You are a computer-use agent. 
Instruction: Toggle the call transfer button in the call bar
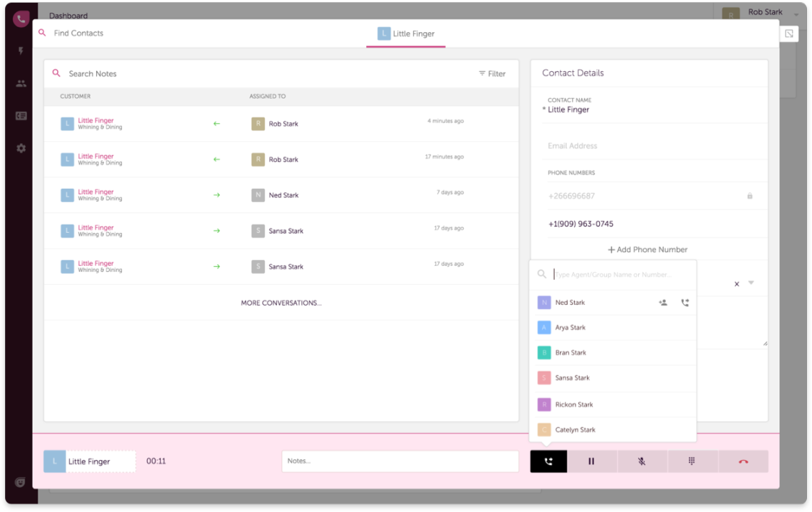point(548,461)
